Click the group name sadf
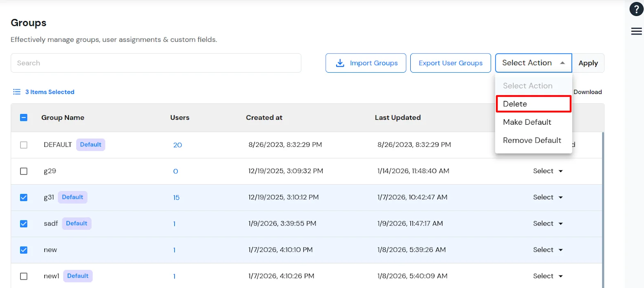This screenshot has width=644, height=288. click(x=51, y=224)
